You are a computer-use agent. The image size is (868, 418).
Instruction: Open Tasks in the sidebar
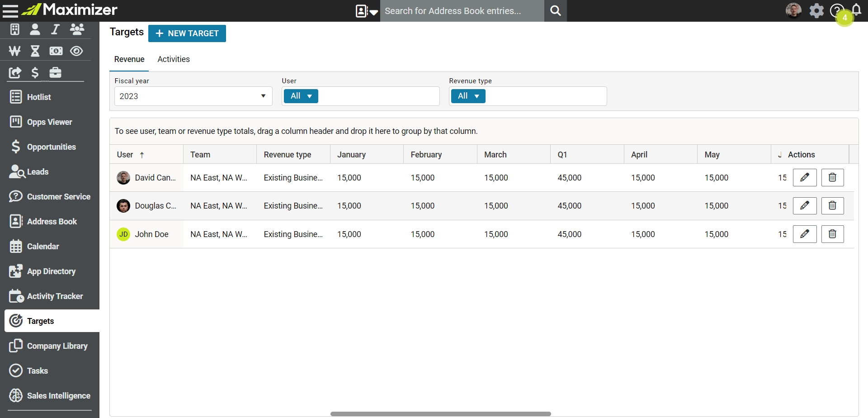pyautogui.click(x=50, y=370)
